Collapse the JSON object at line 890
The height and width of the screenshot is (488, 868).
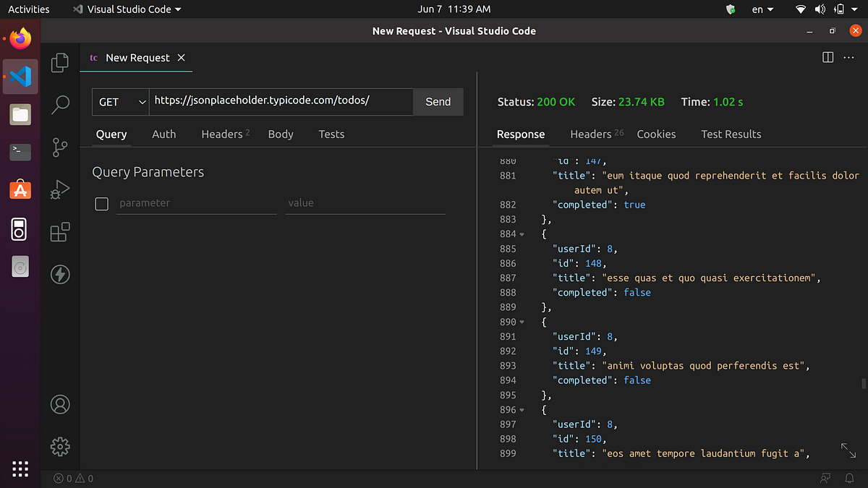click(x=522, y=322)
